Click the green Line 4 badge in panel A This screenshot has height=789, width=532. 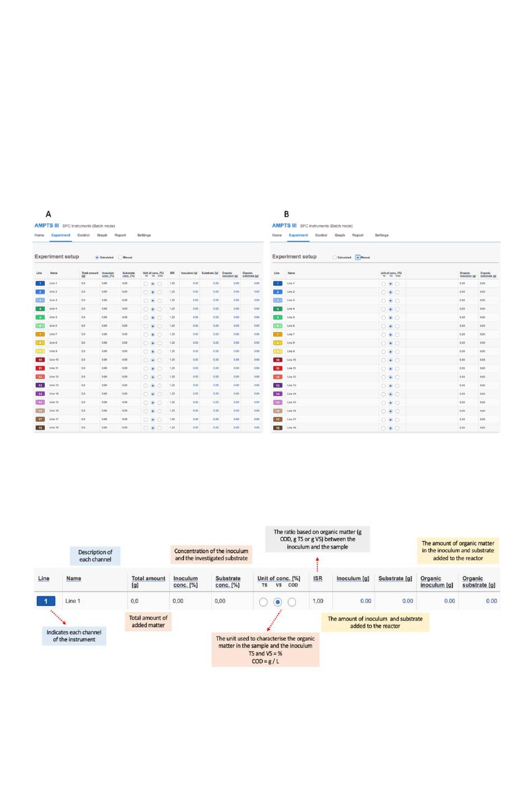pyautogui.click(x=40, y=309)
